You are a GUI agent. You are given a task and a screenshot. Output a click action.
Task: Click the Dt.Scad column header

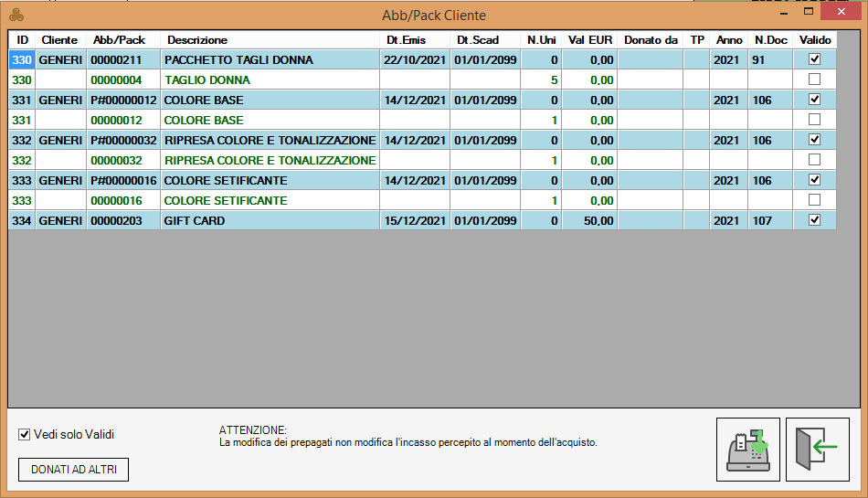click(x=478, y=40)
